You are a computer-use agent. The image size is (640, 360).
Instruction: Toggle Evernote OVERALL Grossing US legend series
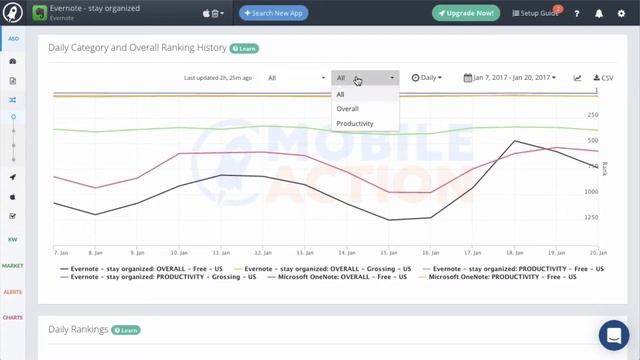pyautogui.click(x=322, y=269)
